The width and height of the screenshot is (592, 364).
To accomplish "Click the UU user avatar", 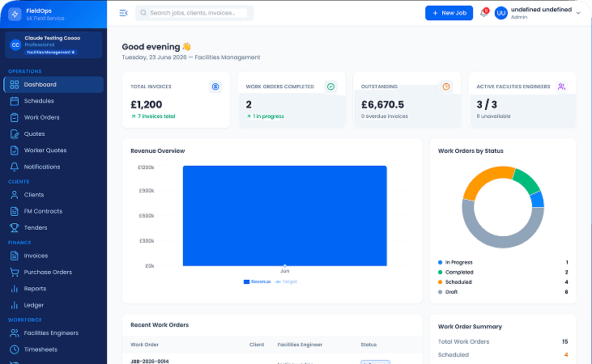I will [x=501, y=13].
